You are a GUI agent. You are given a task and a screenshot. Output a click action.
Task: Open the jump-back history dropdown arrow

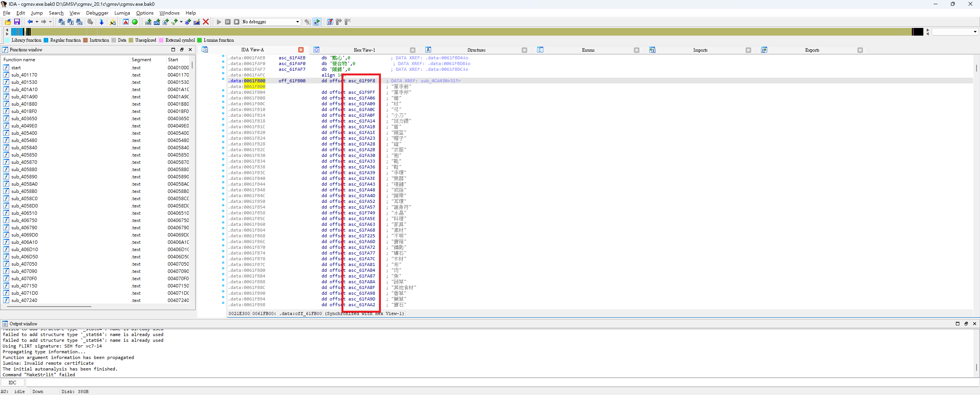point(37,22)
